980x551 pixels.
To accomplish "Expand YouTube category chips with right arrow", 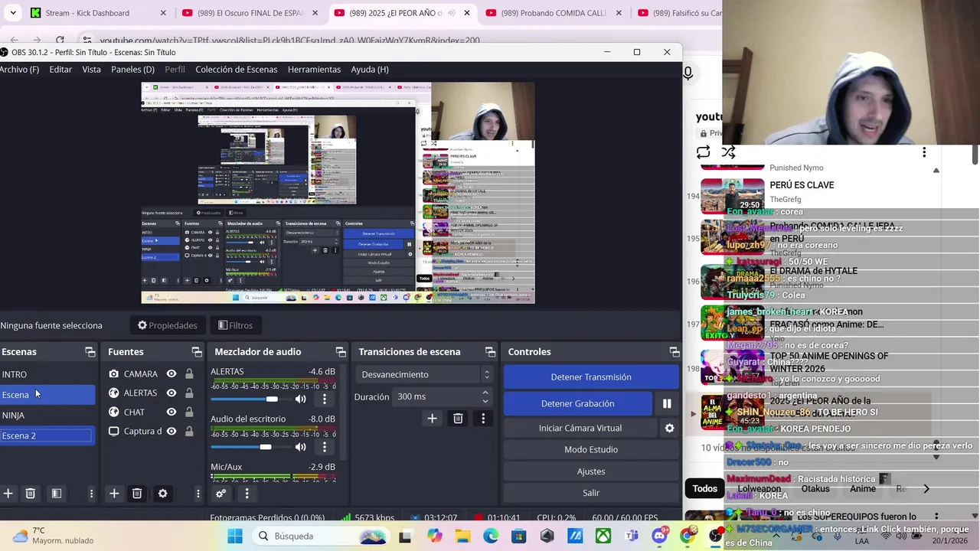I will pyautogui.click(x=926, y=488).
